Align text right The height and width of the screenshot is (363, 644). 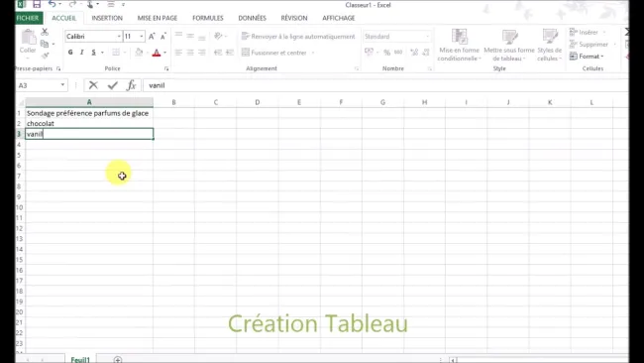coord(202,53)
